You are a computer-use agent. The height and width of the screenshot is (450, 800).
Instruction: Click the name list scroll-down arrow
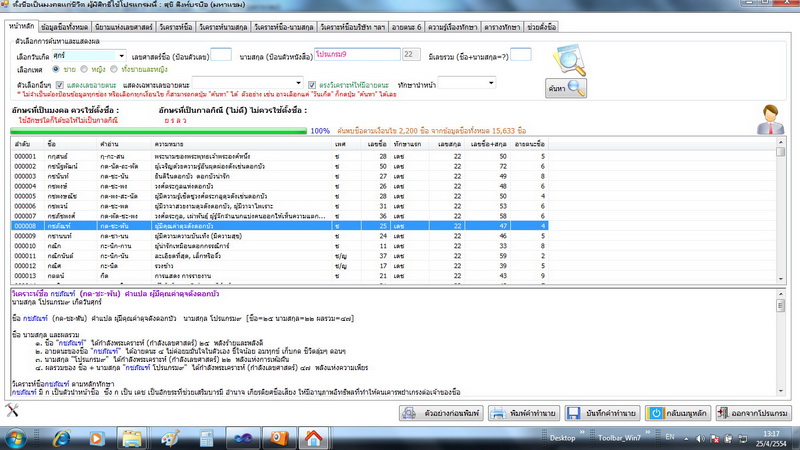click(x=781, y=279)
